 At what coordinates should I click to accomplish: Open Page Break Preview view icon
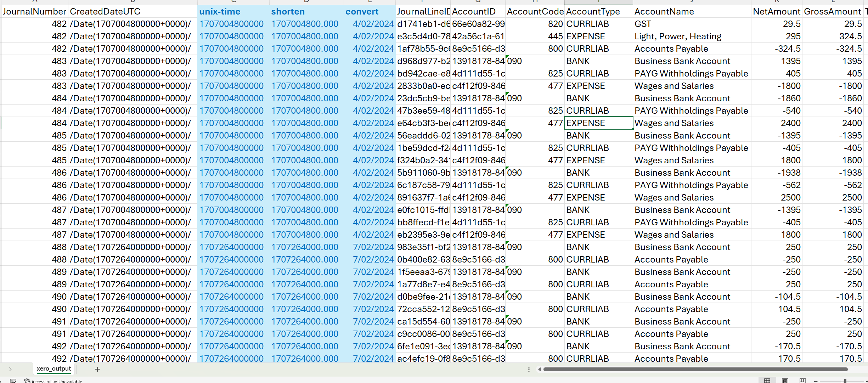click(803, 381)
